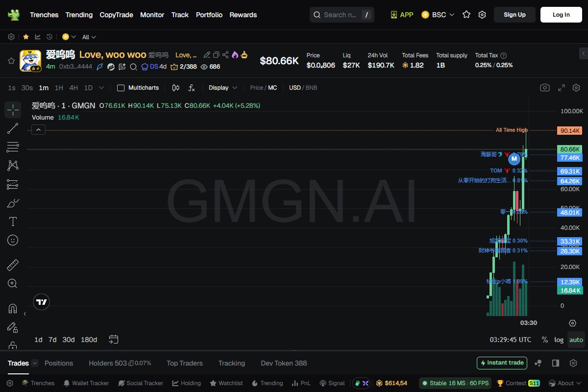Expand the right side panel arrow
The image size is (588, 392).
coord(583,53)
